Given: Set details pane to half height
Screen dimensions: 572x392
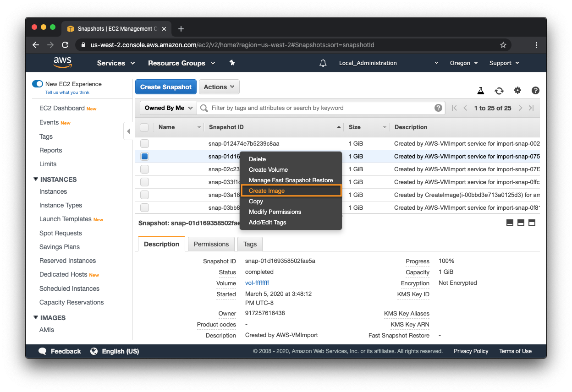Looking at the screenshot, I should pos(521,223).
